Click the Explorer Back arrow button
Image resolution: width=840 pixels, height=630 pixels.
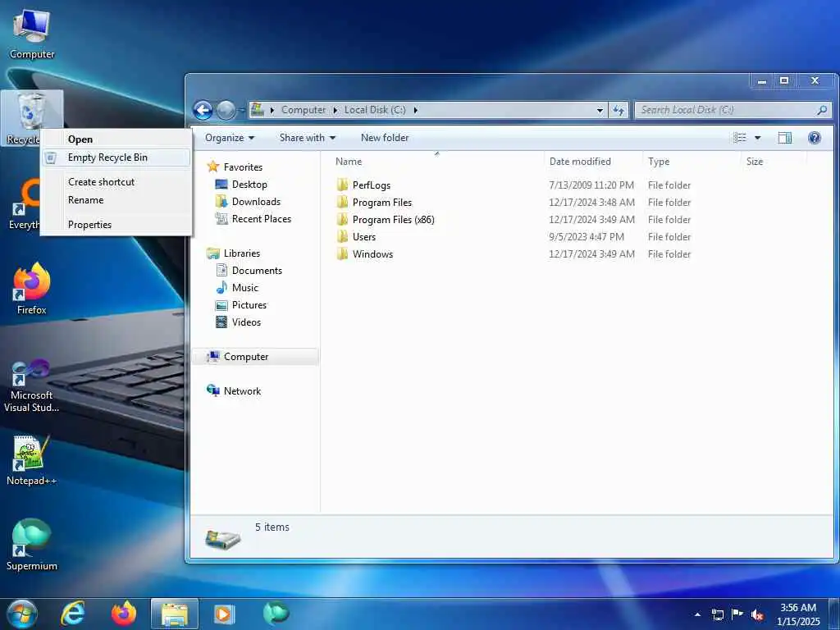[203, 111]
